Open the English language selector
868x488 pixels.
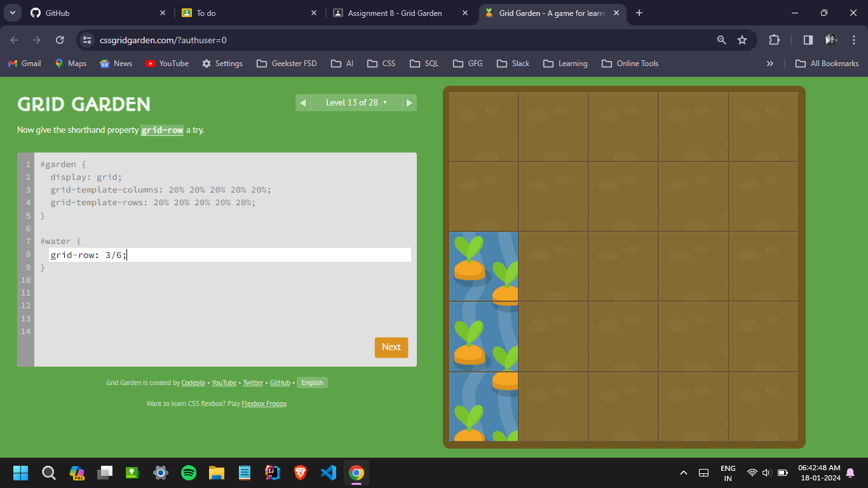(x=312, y=383)
